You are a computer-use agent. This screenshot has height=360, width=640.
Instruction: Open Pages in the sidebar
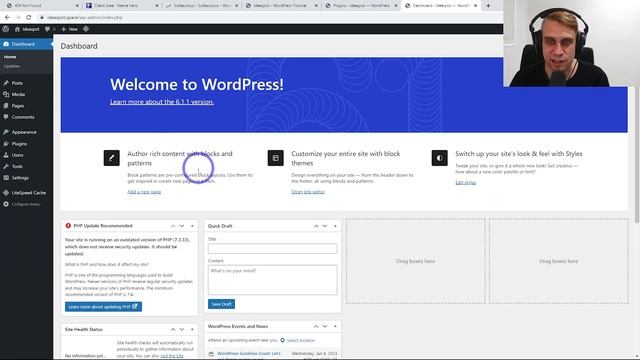pos(26,106)
